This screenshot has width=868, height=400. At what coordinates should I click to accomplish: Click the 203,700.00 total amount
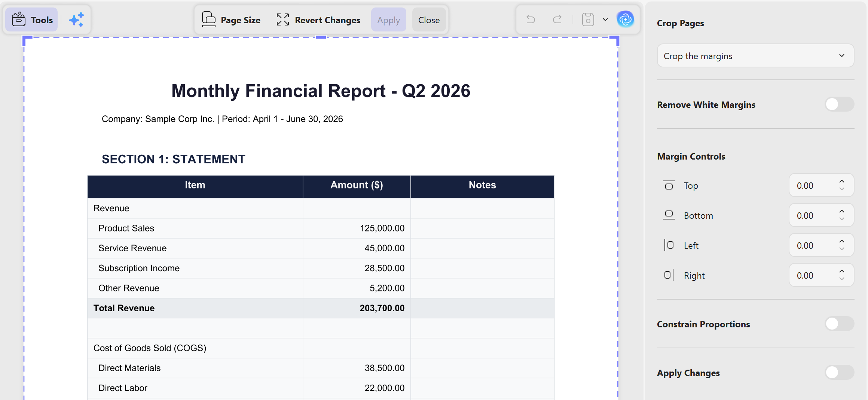(x=382, y=308)
